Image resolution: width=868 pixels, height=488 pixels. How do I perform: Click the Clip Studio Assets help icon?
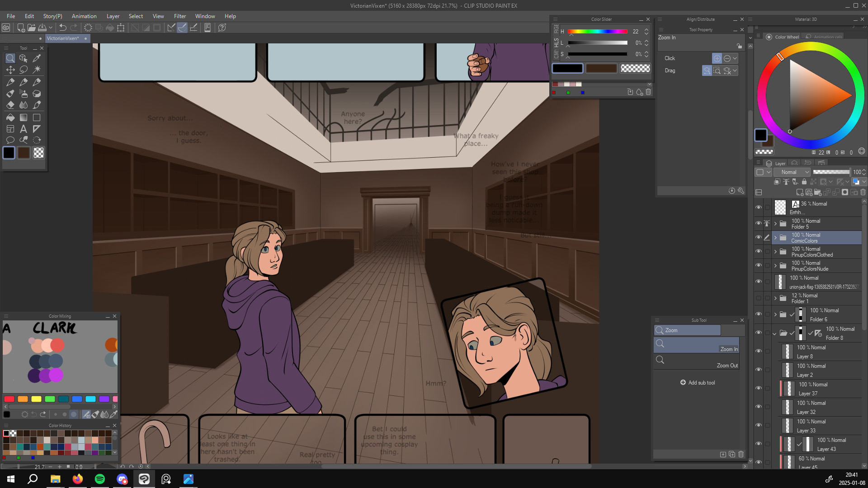click(222, 28)
